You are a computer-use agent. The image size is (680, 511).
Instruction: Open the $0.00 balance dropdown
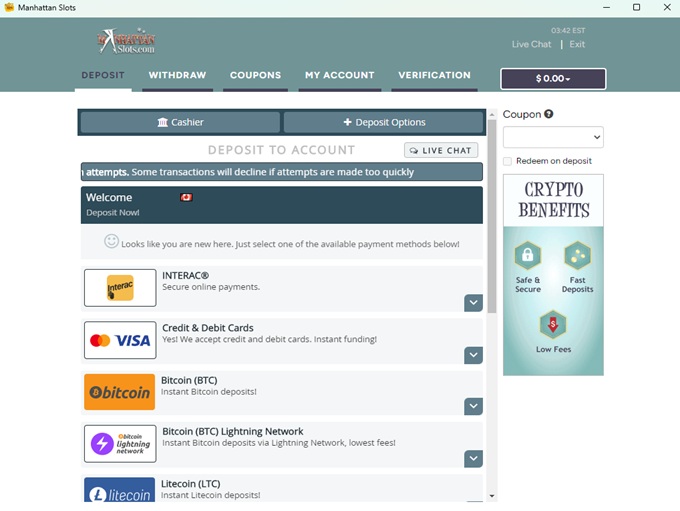(553, 79)
